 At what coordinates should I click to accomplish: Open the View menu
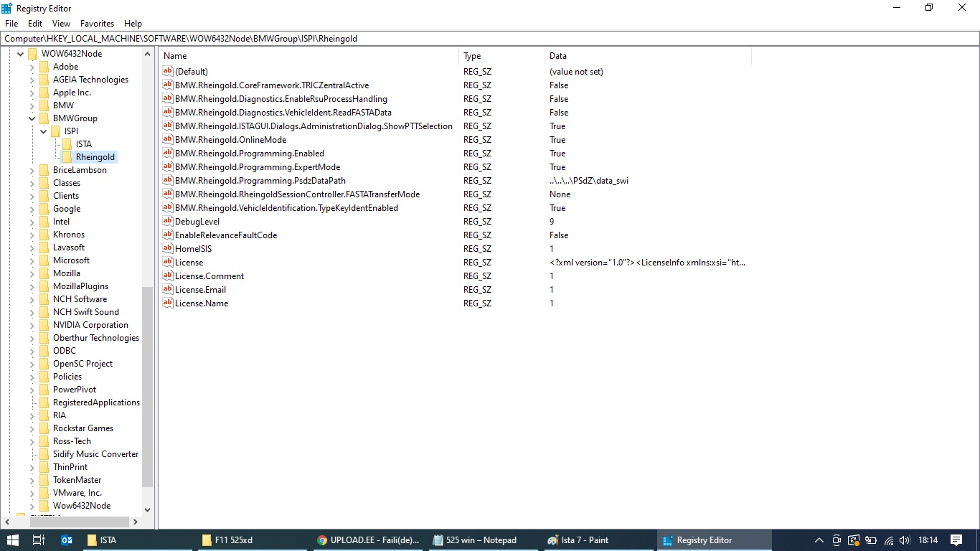pyautogui.click(x=61, y=24)
